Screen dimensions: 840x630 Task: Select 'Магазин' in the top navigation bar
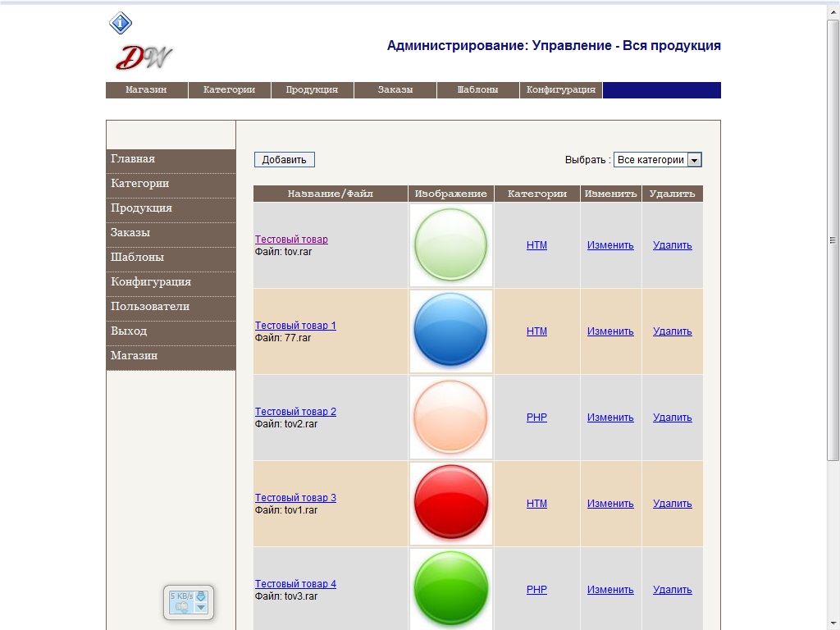[146, 90]
